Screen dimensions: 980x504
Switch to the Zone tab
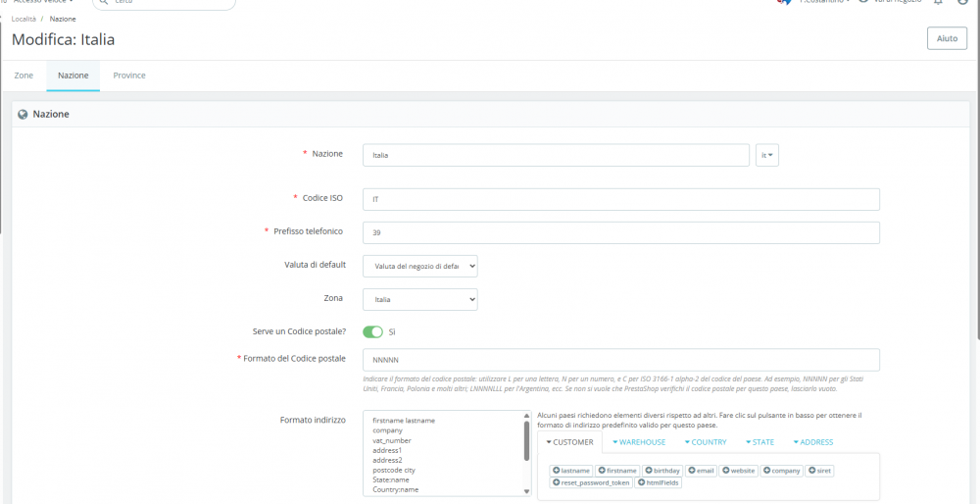point(24,76)
